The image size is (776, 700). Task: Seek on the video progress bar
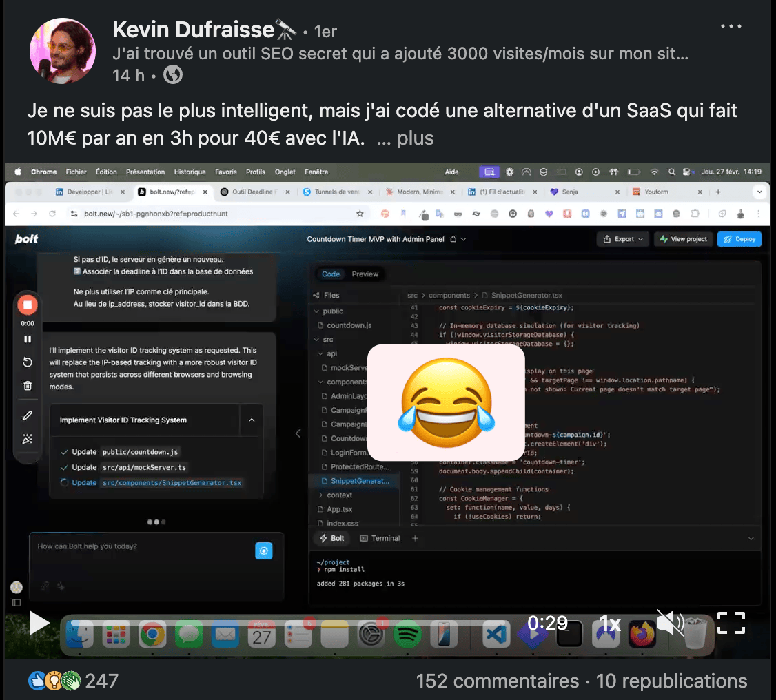287,623
